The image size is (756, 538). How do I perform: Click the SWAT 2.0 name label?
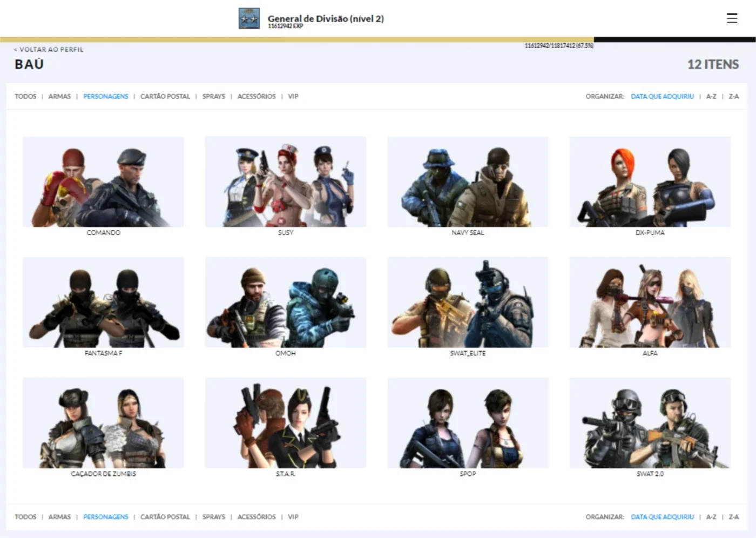(650, 473)
